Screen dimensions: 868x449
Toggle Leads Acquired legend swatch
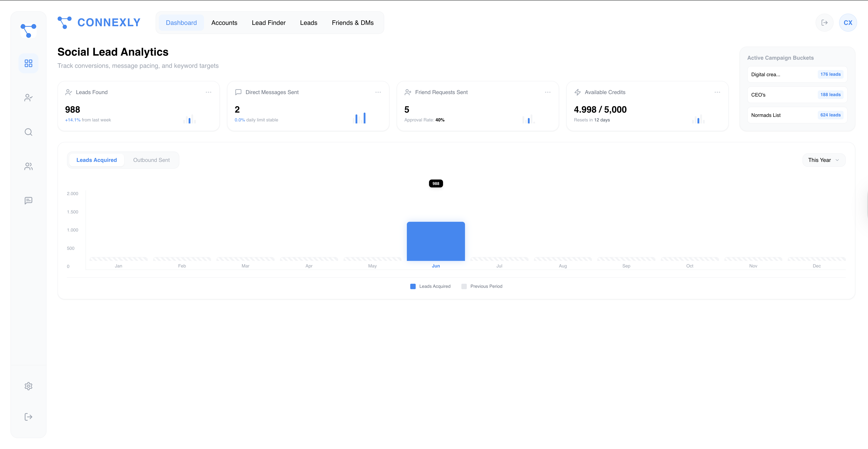413,286
